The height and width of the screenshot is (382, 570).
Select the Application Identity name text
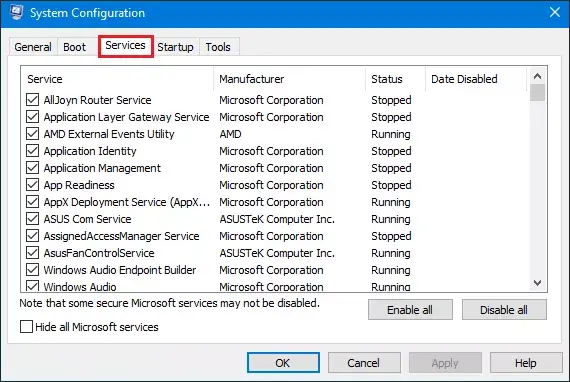click(x=90, y=151)
